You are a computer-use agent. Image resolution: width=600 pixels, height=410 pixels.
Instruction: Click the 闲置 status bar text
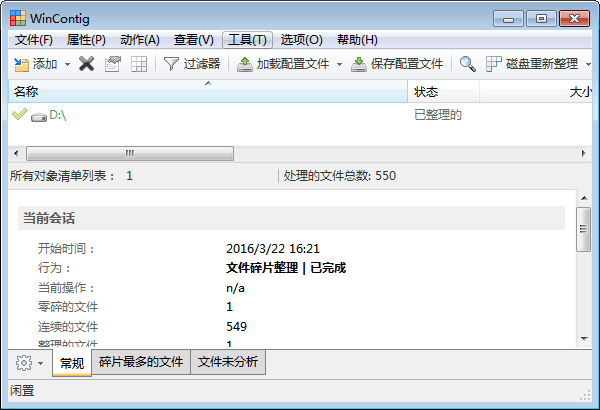point(22,391)
